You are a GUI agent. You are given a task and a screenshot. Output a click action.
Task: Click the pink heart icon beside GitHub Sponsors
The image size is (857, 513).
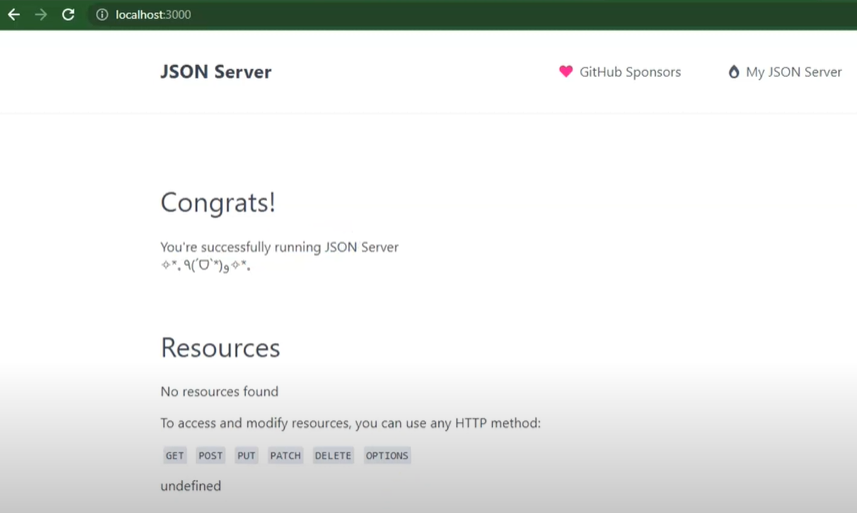pos(566,72)
